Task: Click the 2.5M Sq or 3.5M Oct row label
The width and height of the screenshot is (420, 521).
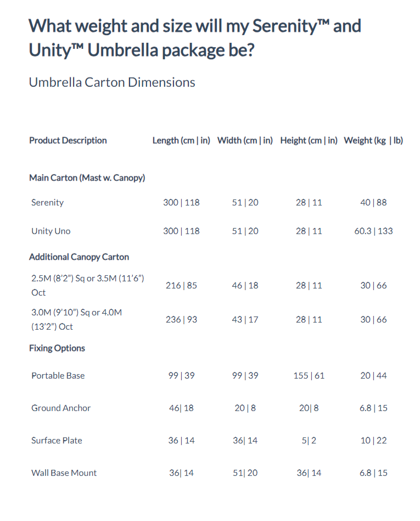Action: point(88,285)
